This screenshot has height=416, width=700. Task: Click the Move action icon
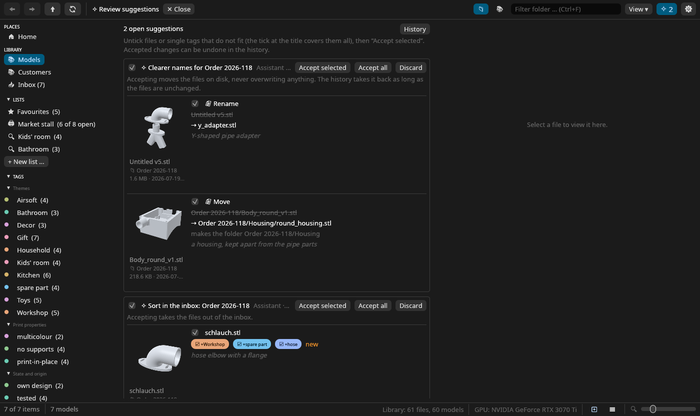(208, 202)
